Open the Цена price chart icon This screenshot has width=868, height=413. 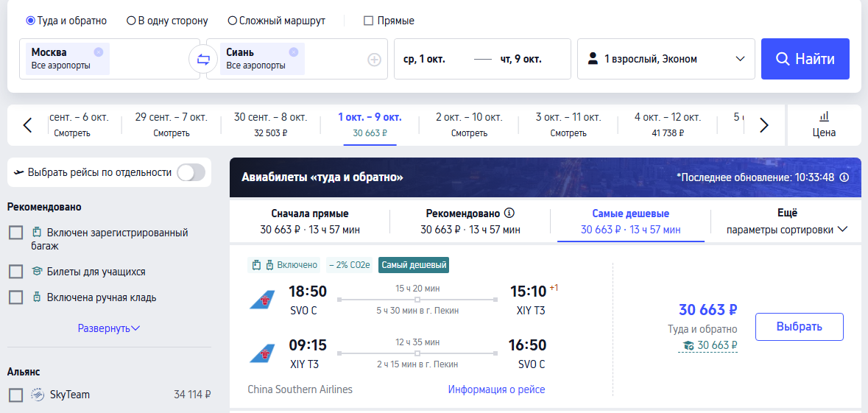(825, 125)
